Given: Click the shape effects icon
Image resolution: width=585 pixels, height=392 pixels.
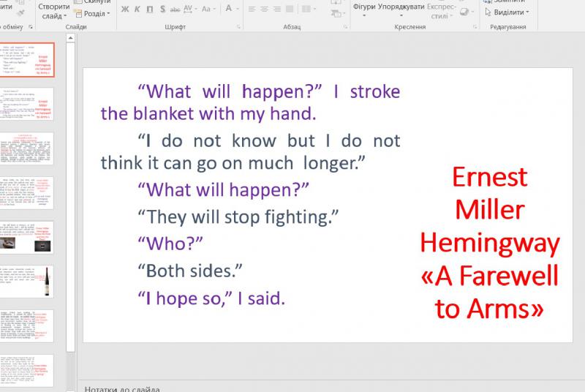Looking at the screenshot, I should pos(466,12).
